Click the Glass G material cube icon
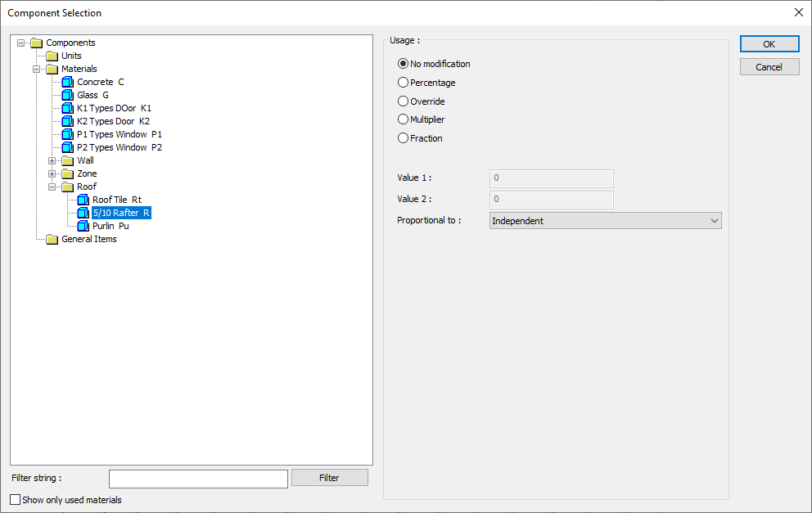 tap(67, 95)
